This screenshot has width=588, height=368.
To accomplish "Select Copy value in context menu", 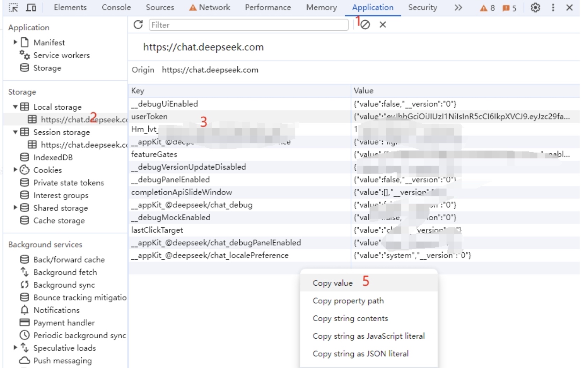I will (x=333, y=283).
